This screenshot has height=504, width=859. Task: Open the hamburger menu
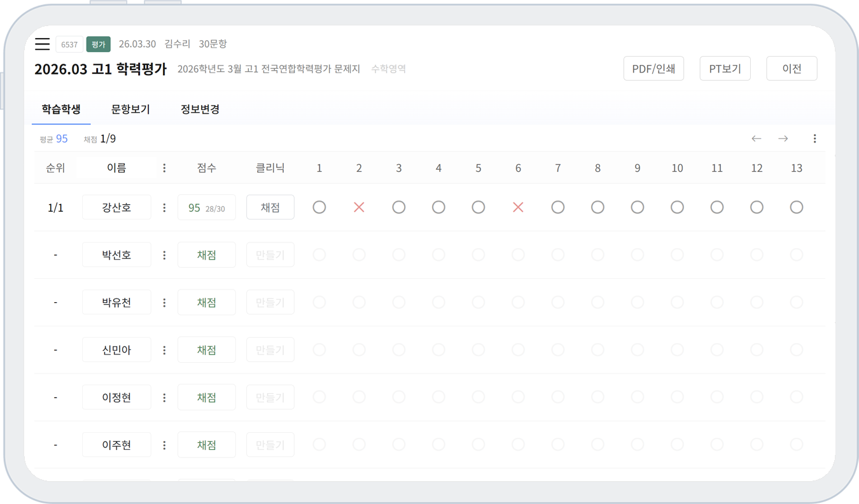(42, 44)
